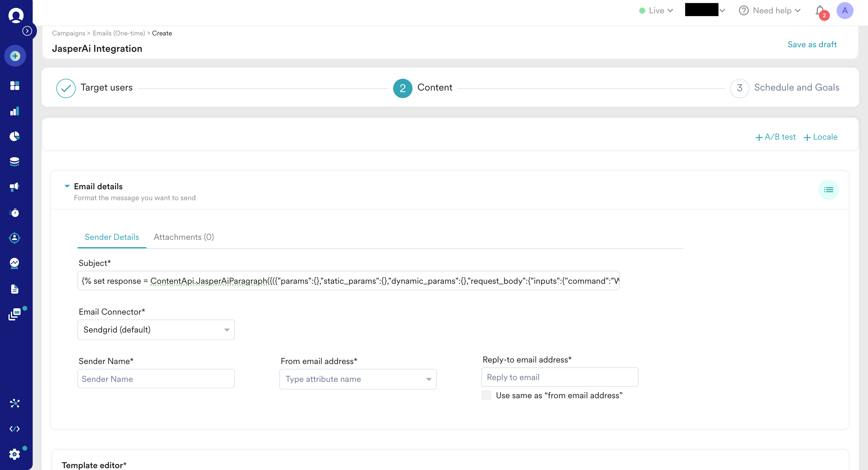Open the redacted workspace dropdown
Image resolution: width=868 pixels, height=470 pixels.
[705, 10]
